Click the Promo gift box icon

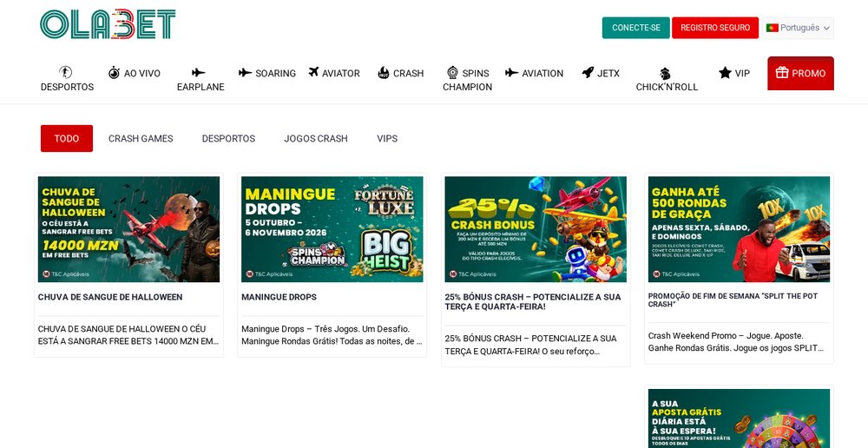pyautogui.click(x=782, y=73)
